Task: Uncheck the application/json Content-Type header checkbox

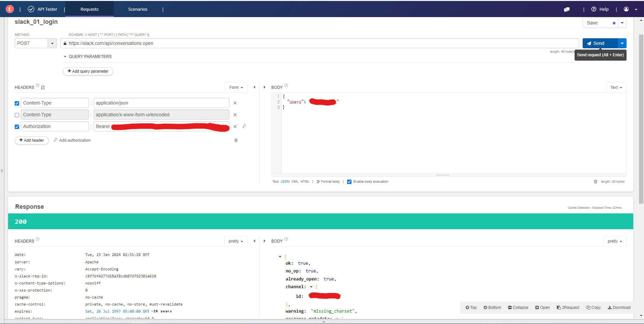Action: click(x=17, y=103)
